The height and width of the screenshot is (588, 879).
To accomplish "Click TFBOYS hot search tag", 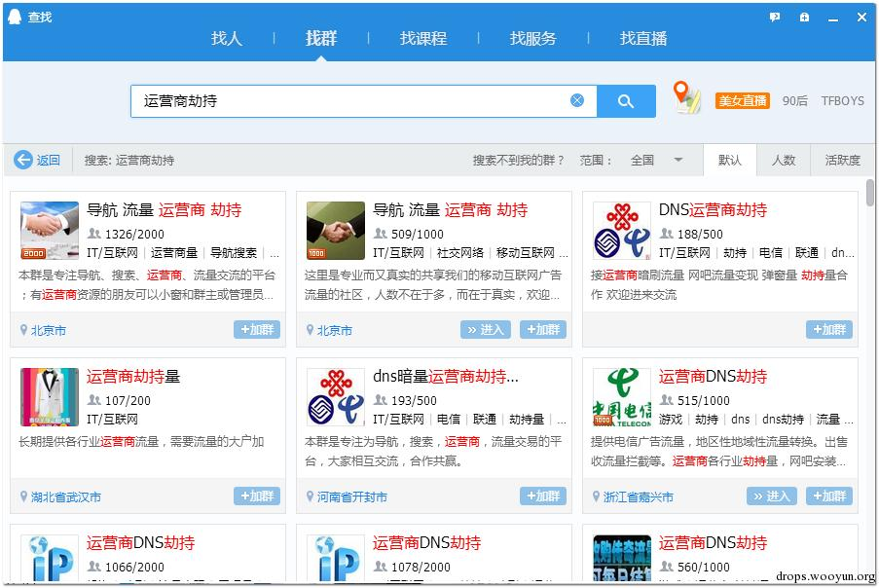I will coord(843,101).
